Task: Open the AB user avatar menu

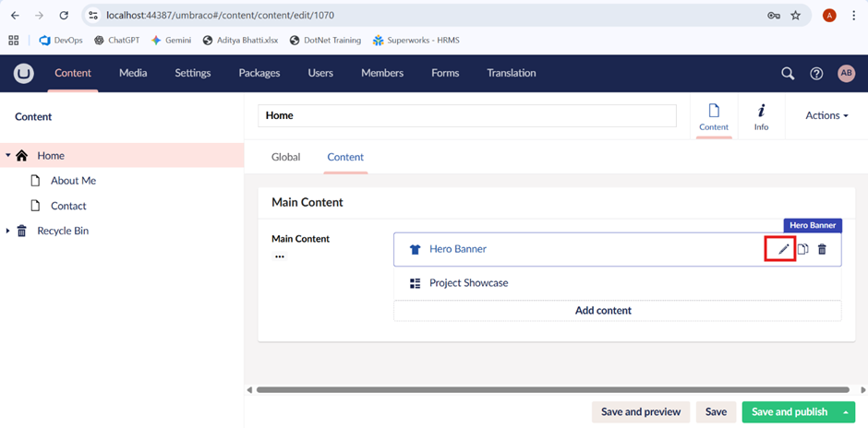Action: click(x=846, y=74)
